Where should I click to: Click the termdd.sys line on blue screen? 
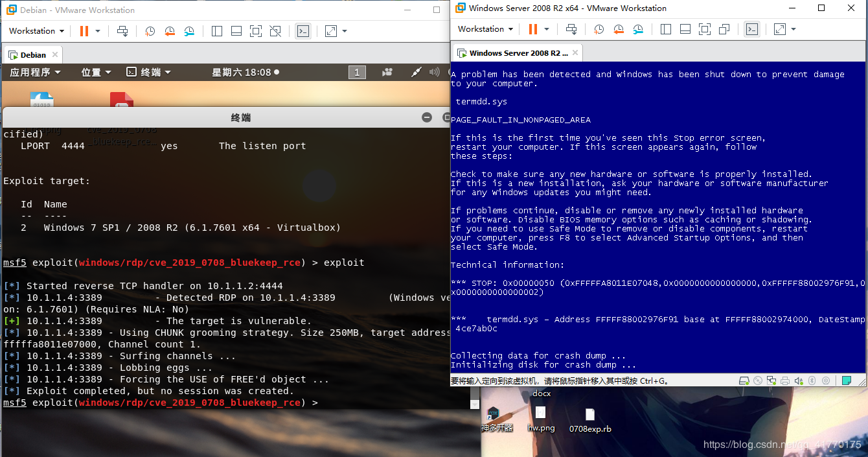pos(481,102)
